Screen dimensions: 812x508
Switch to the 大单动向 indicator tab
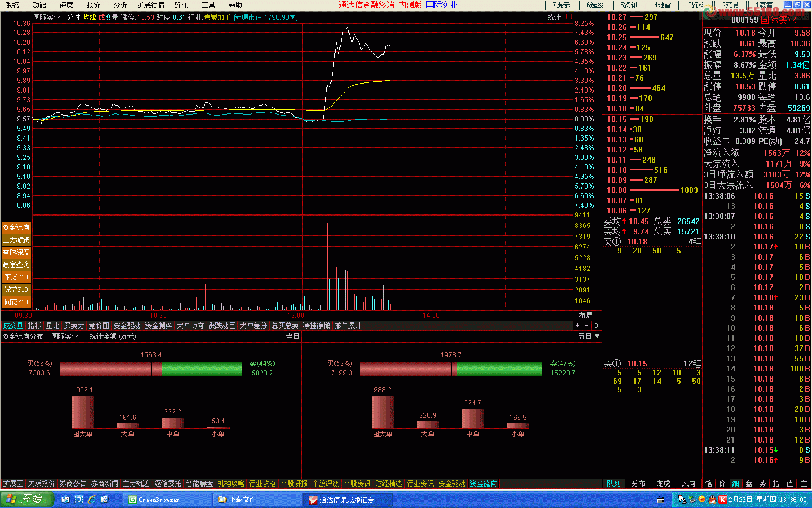(x=190, y=326)
